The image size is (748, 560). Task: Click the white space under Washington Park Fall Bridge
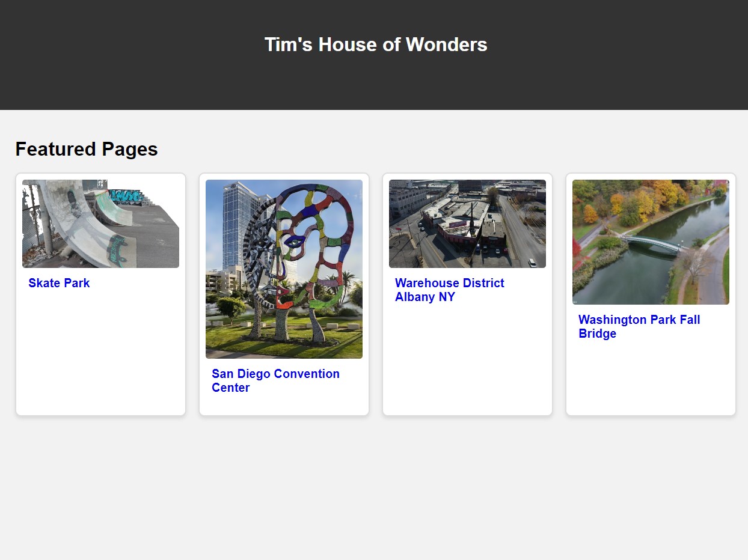coord(651,379)
